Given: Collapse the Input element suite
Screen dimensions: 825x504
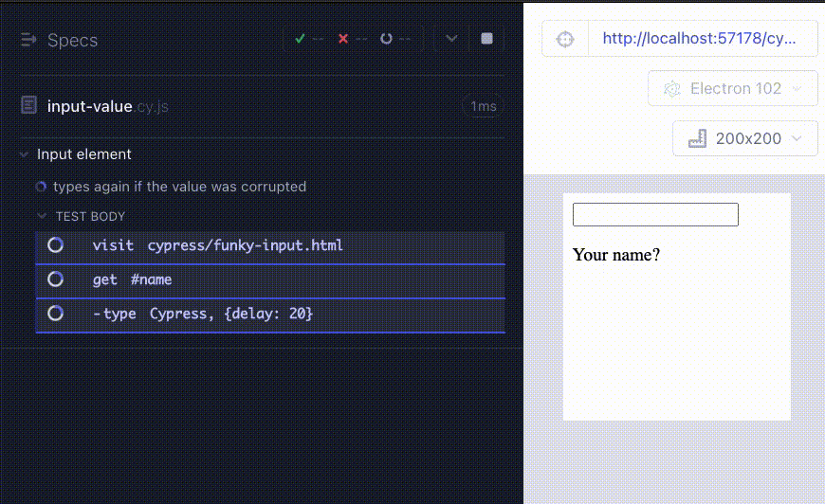Looking at the screenshot, I should point(24,154).
